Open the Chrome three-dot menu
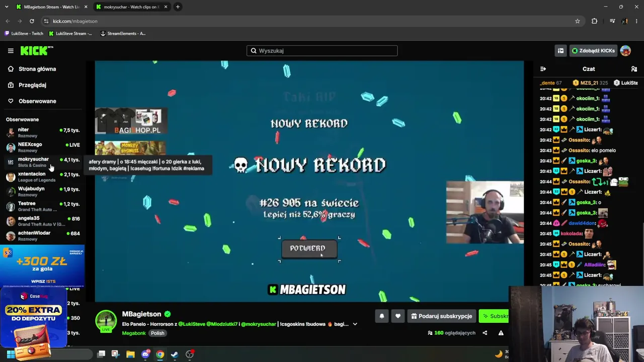Image resolution: width=644 pixels, height=362 pixels. coord(637,21)
